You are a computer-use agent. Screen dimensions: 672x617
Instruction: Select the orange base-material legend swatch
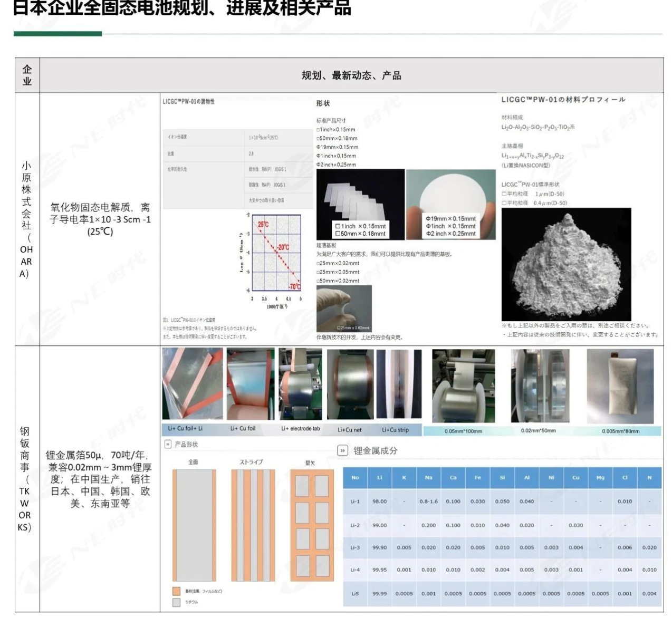[x=176, y=591]
